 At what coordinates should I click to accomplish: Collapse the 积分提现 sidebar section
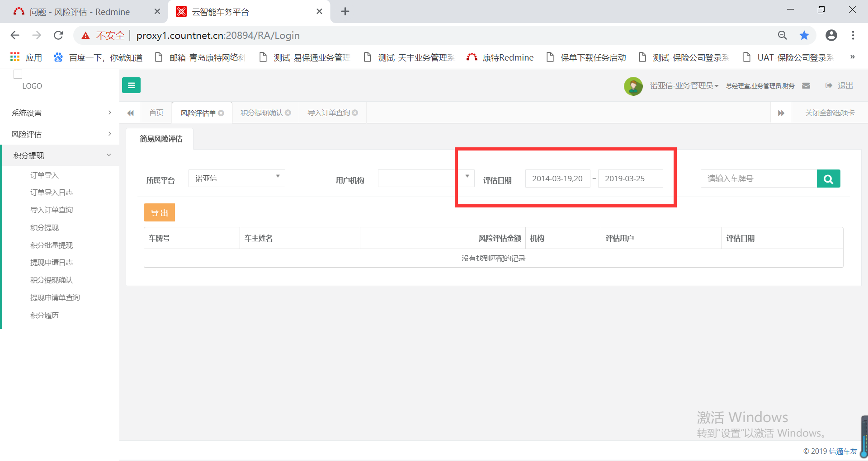pos(60,155)
